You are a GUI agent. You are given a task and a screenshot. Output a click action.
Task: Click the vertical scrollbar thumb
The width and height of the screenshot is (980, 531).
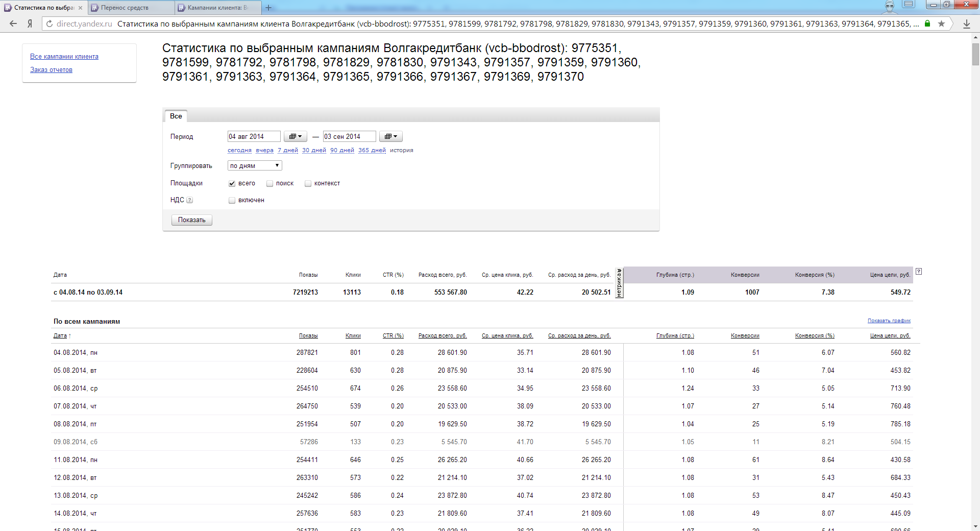click(975, 54)
